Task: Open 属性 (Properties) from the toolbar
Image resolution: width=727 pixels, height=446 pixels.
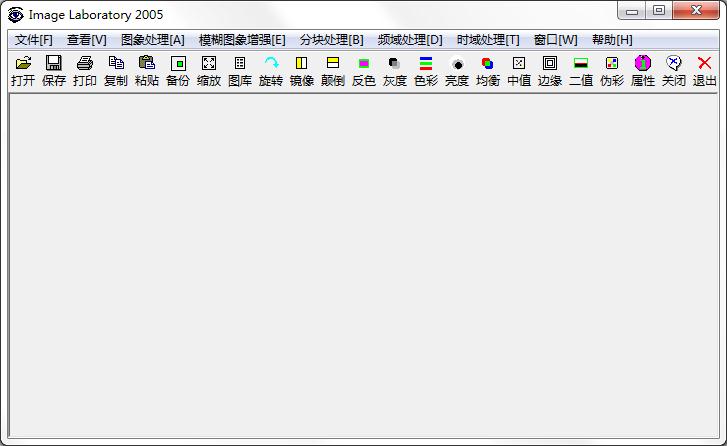Action: coord(643,63)
